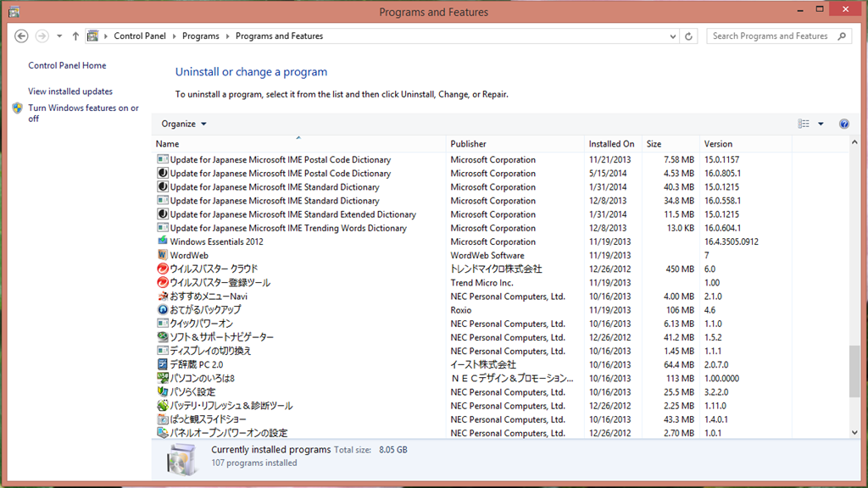Sort by Publisher column header
This screenshot has height=488, width=868.
point(515,144)
